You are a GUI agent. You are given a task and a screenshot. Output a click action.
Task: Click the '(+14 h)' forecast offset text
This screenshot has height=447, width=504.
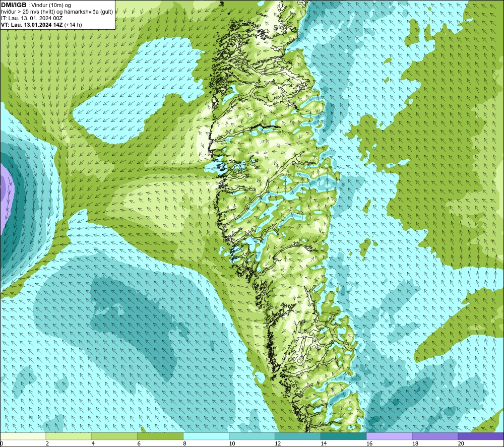click(x=73, y=25)
